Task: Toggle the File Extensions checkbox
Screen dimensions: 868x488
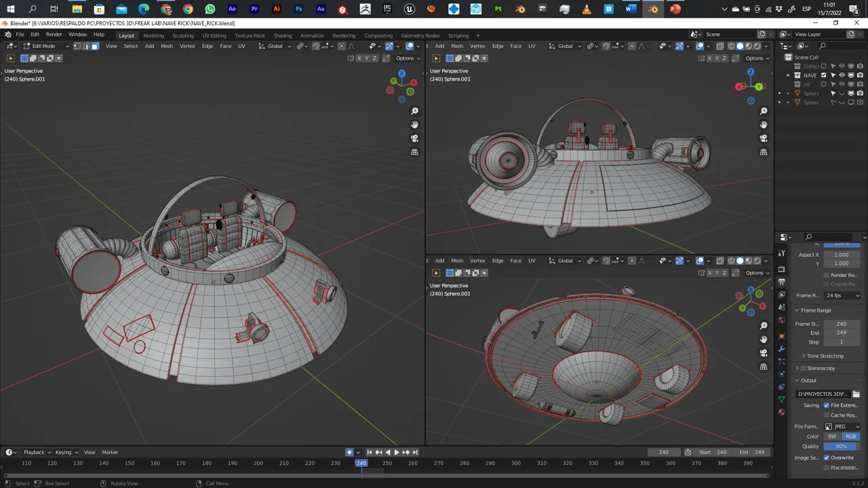Action: tap(826, 405)
